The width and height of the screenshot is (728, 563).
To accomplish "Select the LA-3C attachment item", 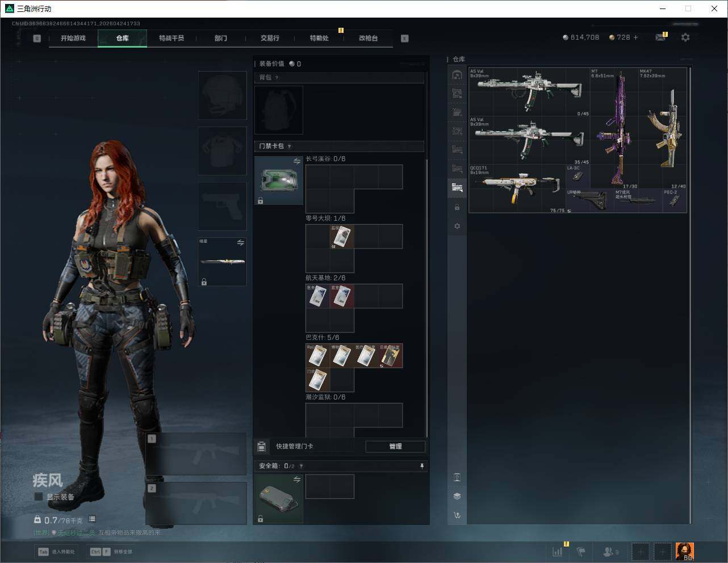I will 578,177.
